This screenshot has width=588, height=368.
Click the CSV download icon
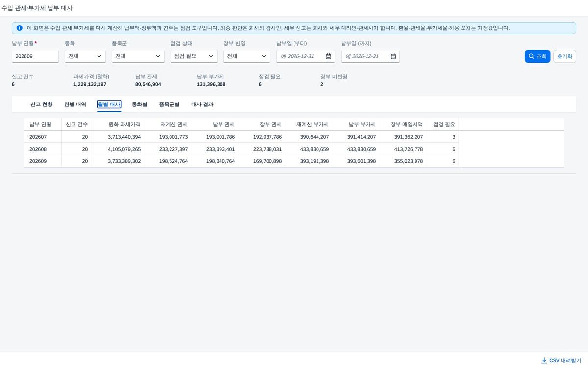544,360
